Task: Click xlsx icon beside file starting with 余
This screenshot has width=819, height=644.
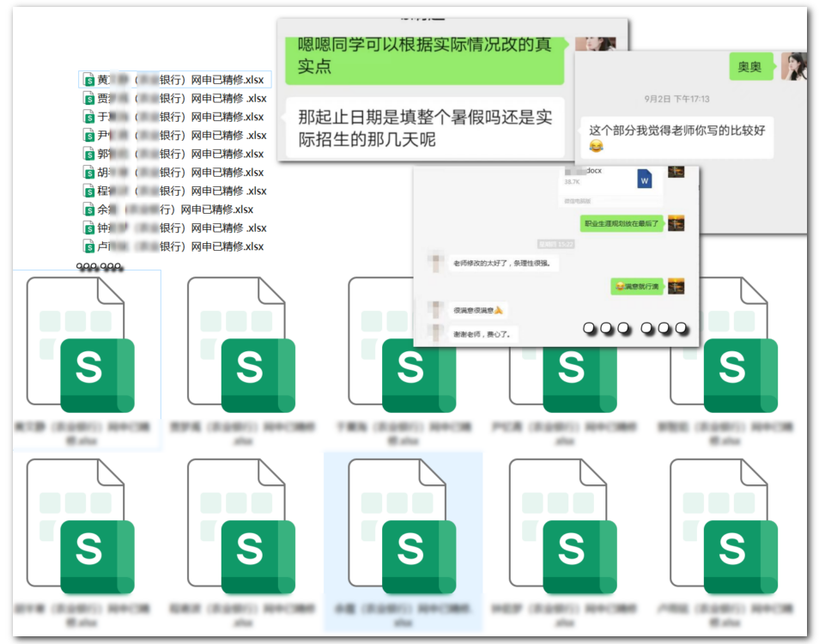Action: point(88,210)
